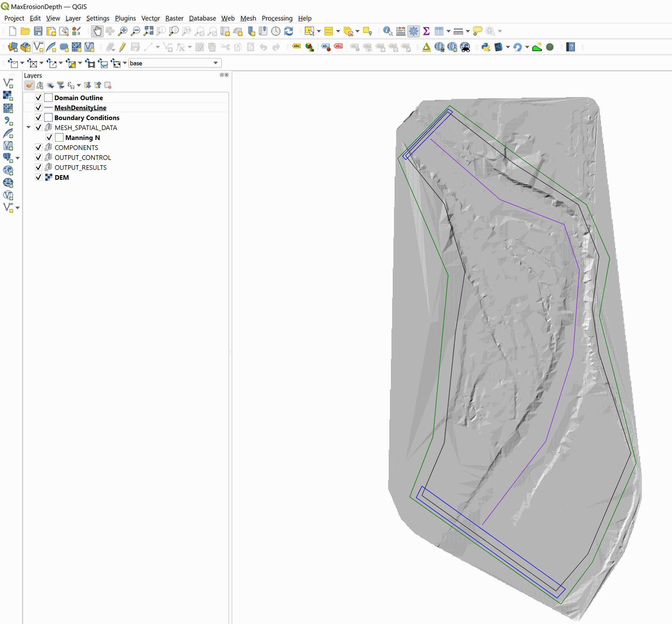Image resolution: width=672 pixels, height=624 pixels.
Task: Open the Processing menu
Action: tap(277, 18)
